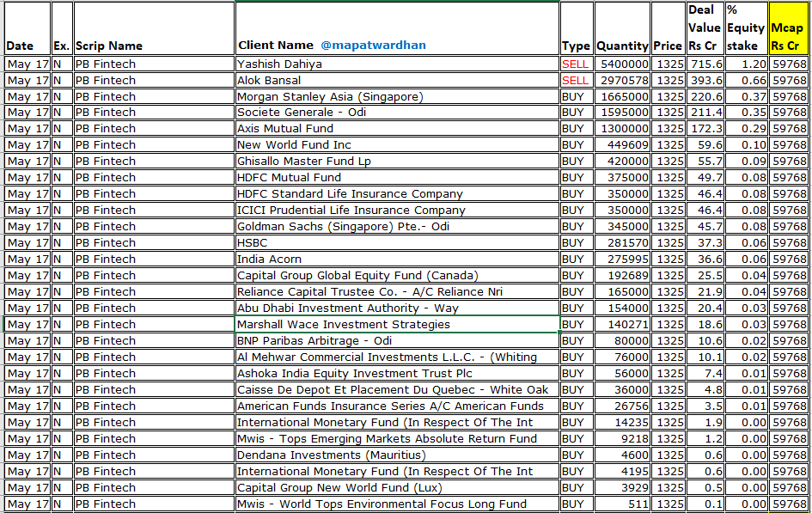Select the Morgan Stanley Asia (Singapore) cell
The width and height of the screenshot is (812, 513).
point(397,97)
